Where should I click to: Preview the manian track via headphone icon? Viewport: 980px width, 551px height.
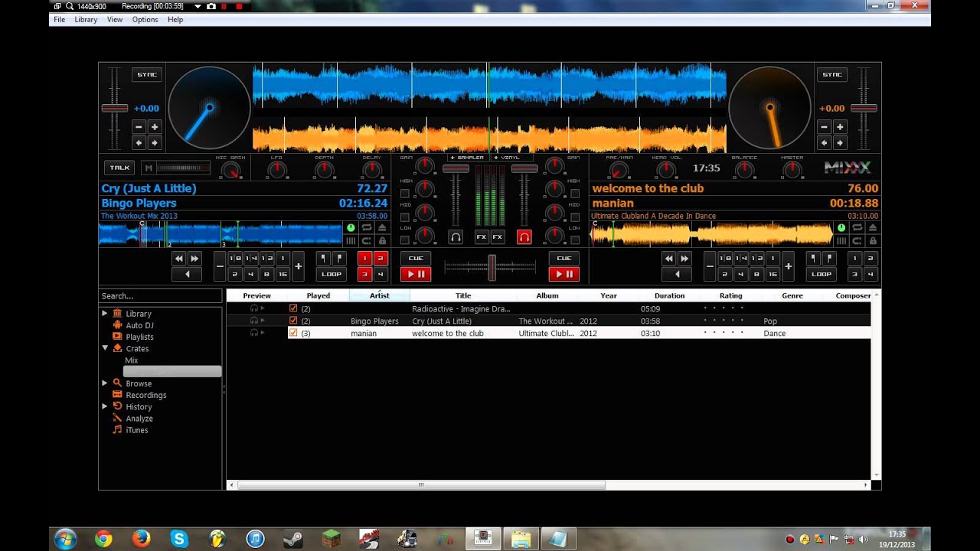[254, 333]
